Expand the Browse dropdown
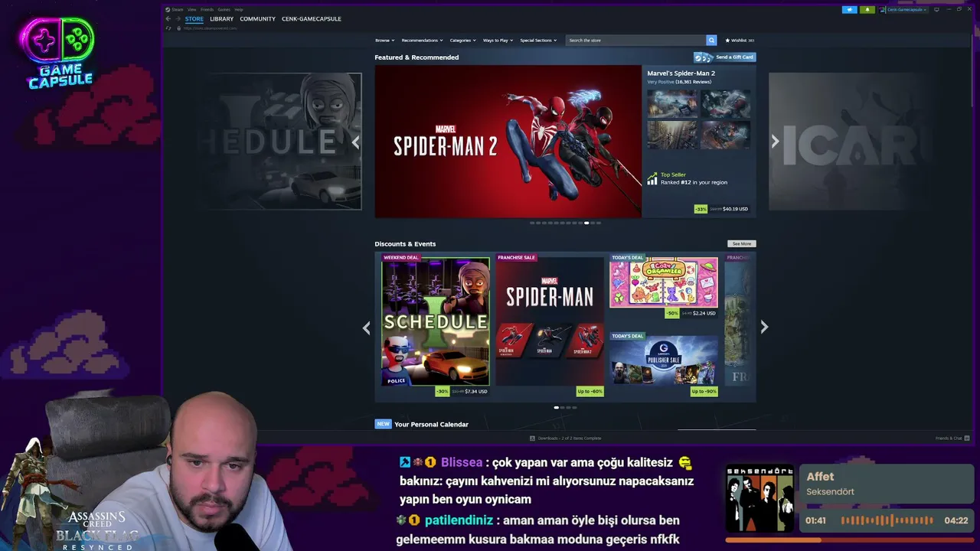980x551 pixels. pos(385,41)
